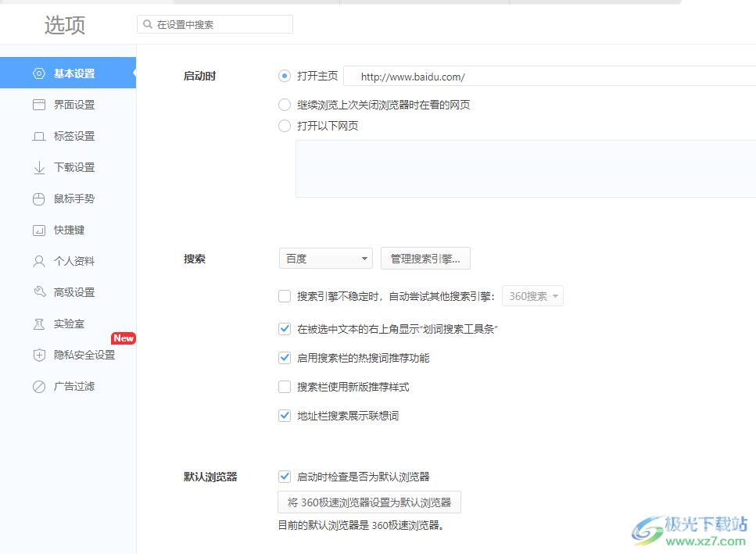Click 将360极速浏览器设置为默认浏览器 button

[x=369, y=502]
